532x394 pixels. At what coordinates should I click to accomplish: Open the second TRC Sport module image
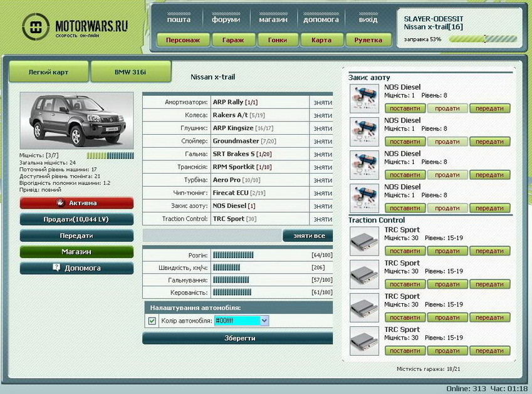(364, 274)
